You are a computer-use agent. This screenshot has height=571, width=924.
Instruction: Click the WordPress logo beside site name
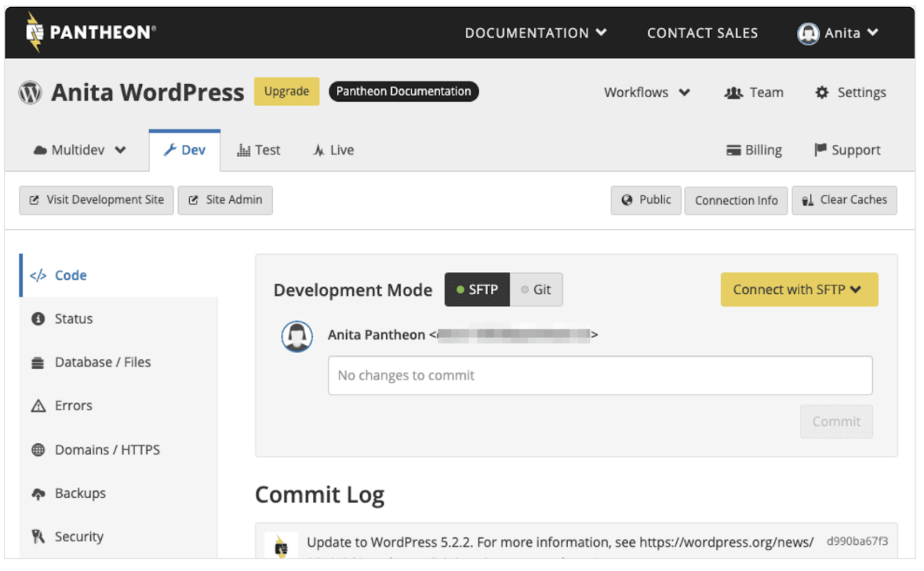click(x=30, y=93)
